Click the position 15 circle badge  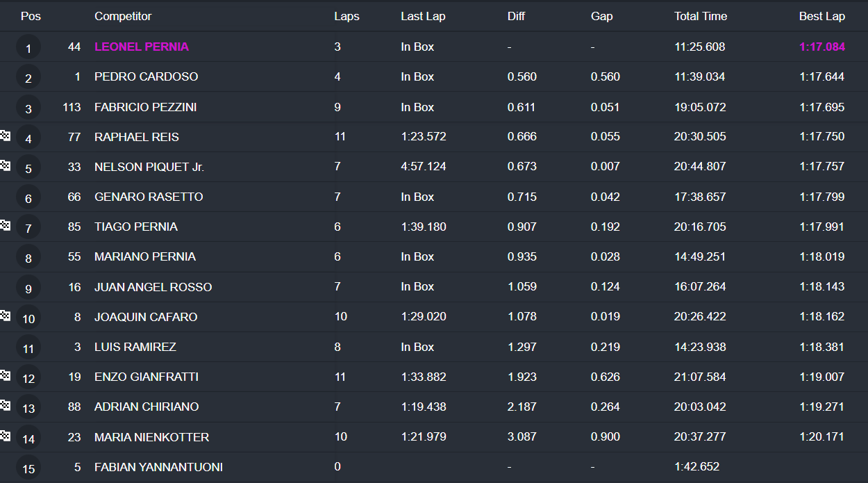tap(28, 468)
